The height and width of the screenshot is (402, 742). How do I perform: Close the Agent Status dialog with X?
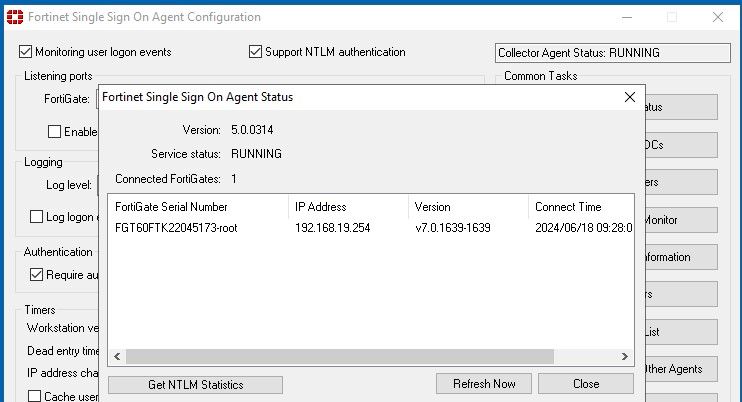(x=629, y=97)
